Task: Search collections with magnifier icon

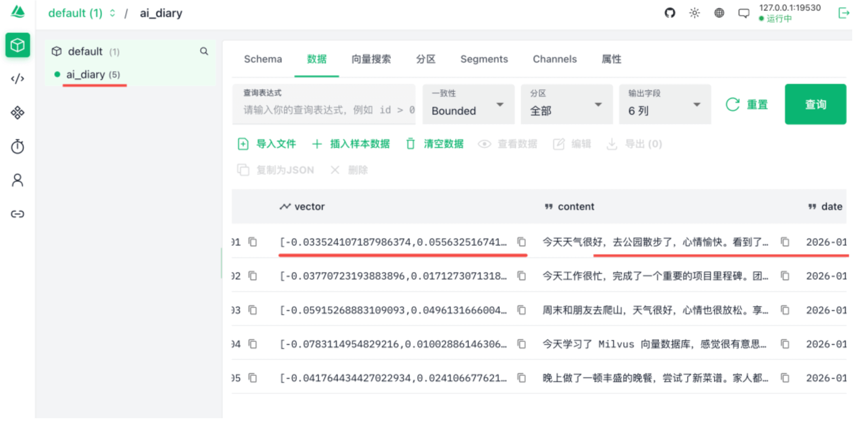Action: point(204,51)
